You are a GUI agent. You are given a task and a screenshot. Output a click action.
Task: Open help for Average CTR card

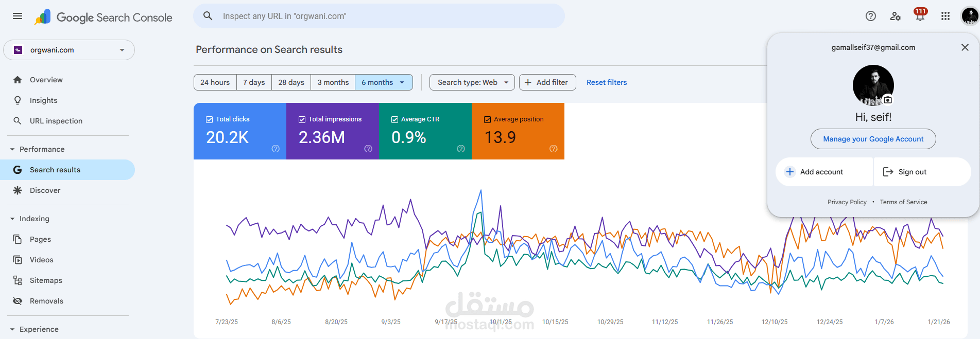click(x=461, y=149)
